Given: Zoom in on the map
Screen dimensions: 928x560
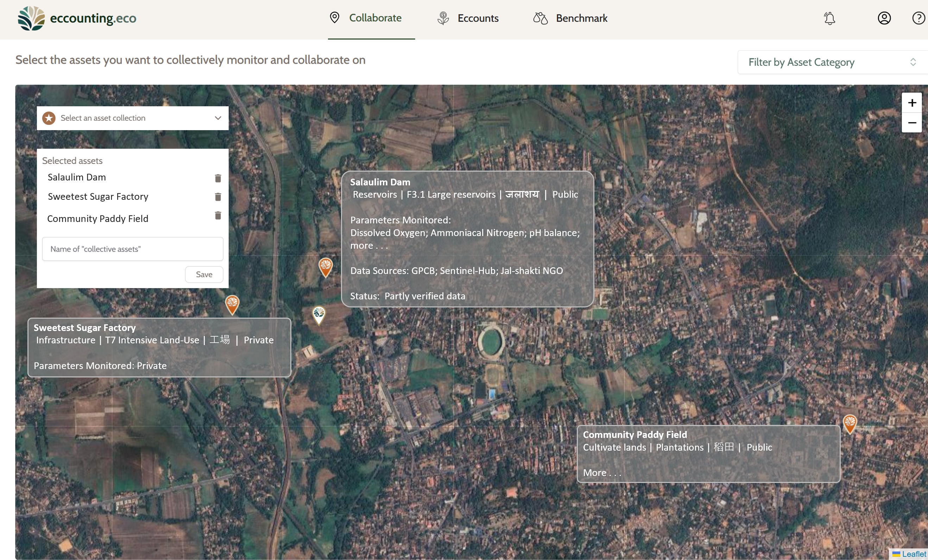Looking at the screenshot, I should point(911,103).
